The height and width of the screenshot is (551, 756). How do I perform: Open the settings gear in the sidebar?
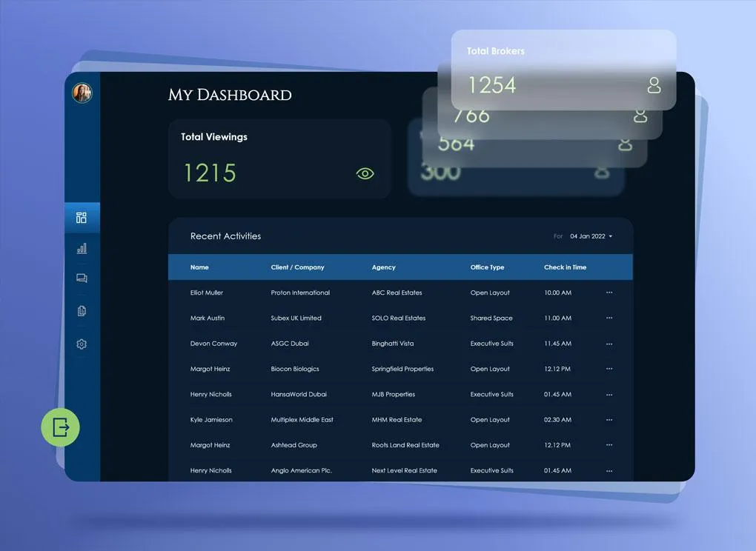click(x=82, y=344)
